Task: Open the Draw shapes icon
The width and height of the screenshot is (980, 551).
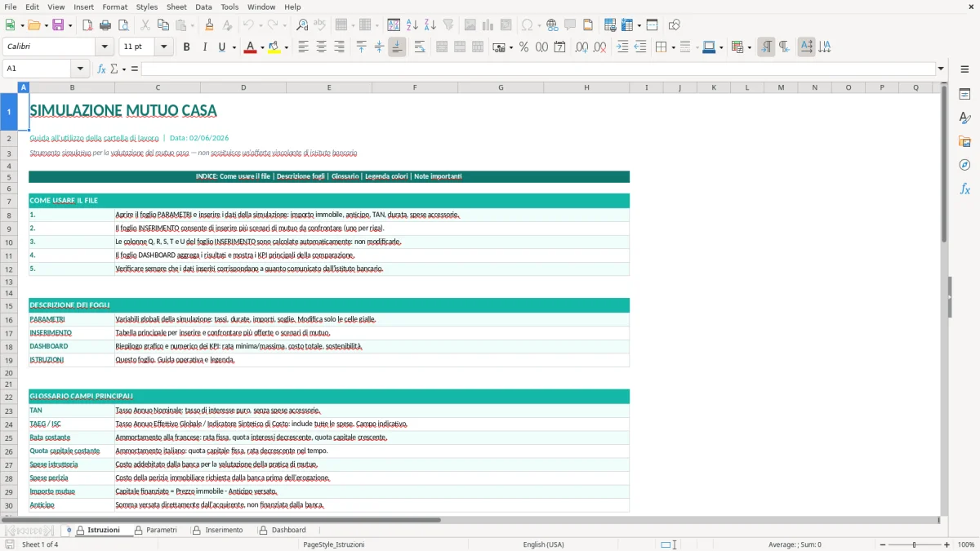Action: pyautogui.click(x=675, y=25)
